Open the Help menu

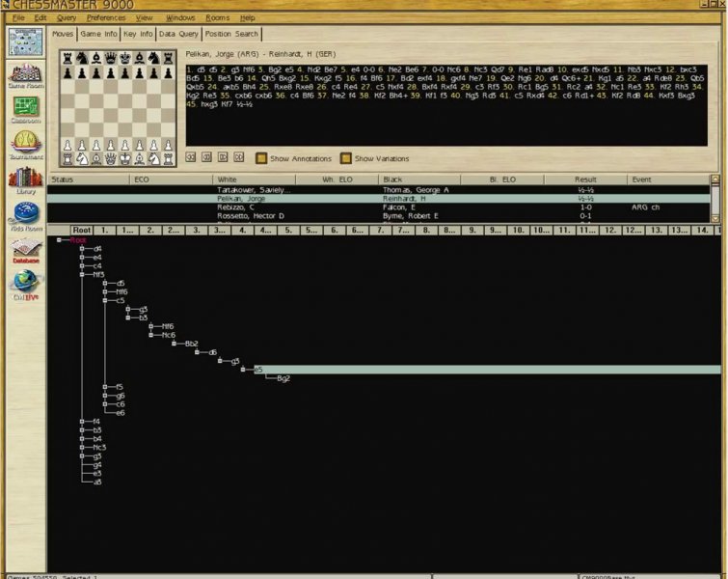[x=248, y=17]
